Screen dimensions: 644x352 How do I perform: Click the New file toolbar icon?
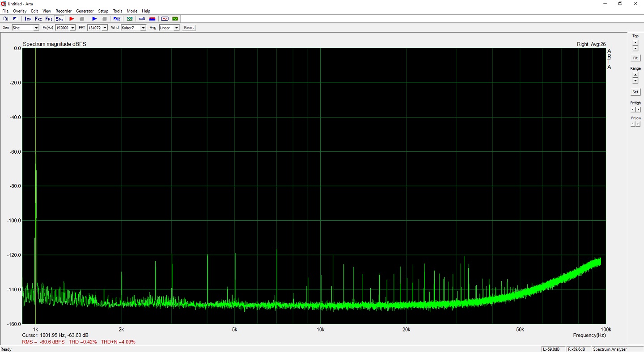(5, 19)
